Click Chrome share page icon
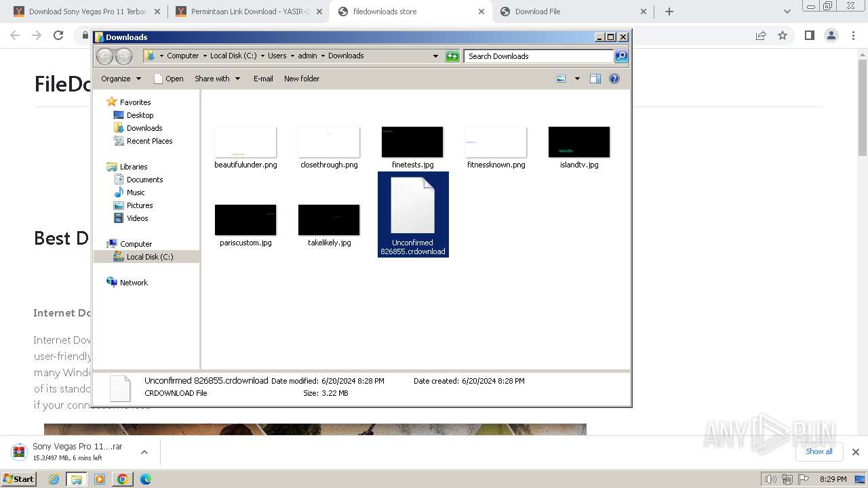The image size is (868, 488). pyautogui.click(x=761, y=35)
